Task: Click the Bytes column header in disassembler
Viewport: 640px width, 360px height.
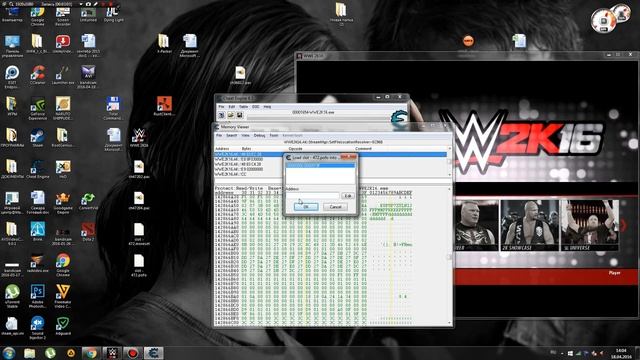Action: tap(247, 149)
